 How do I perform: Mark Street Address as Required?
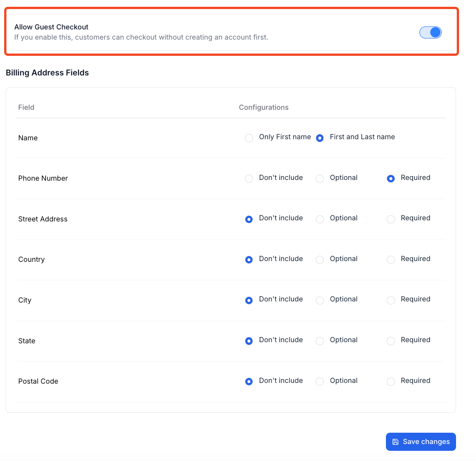391,219
